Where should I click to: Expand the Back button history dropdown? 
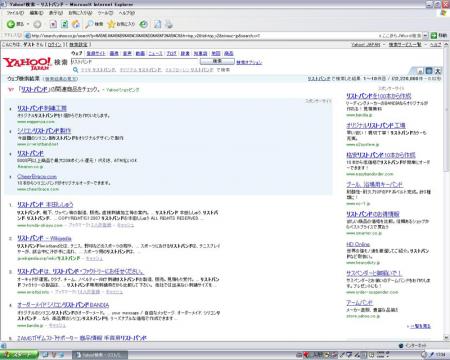(28, 24)
